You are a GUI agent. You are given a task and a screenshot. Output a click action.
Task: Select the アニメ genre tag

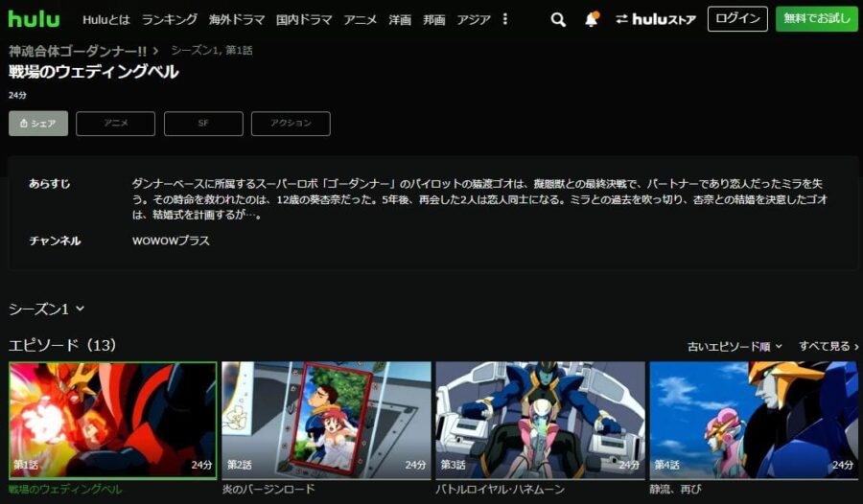pos(116,124)
